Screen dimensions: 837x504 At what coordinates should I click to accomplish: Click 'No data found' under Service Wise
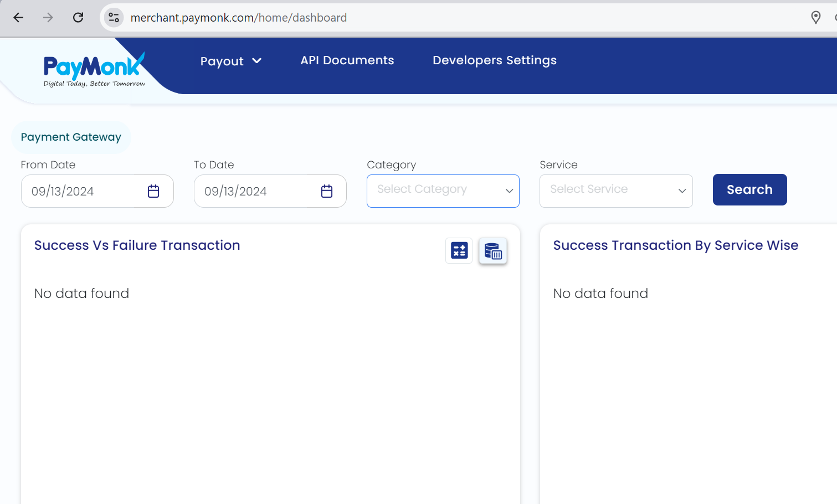600,294
